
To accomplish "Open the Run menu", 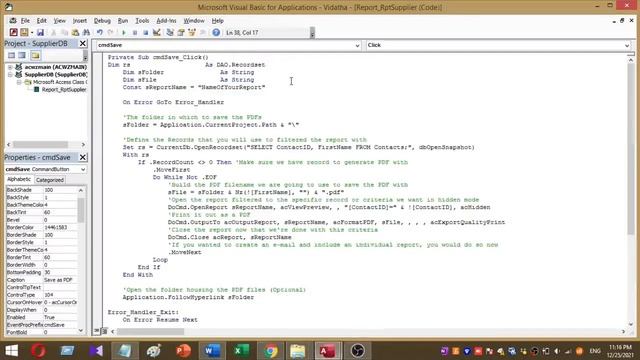I will (123, 20).
